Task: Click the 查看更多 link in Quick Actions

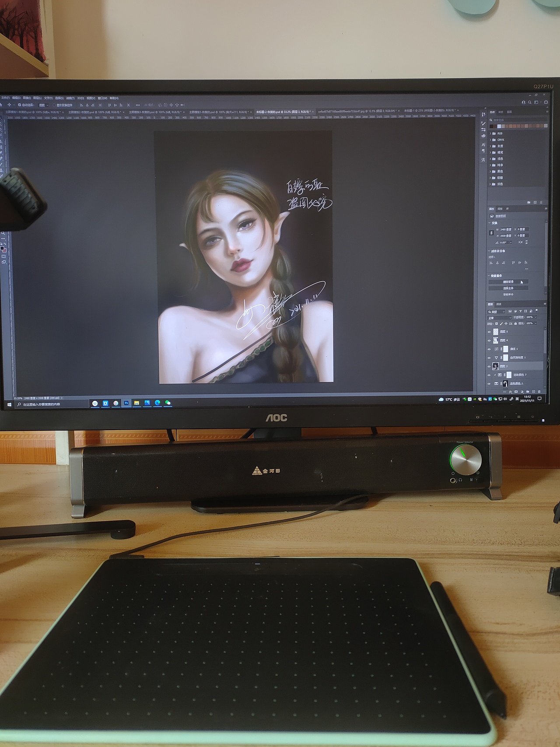Action: (508, 294)
